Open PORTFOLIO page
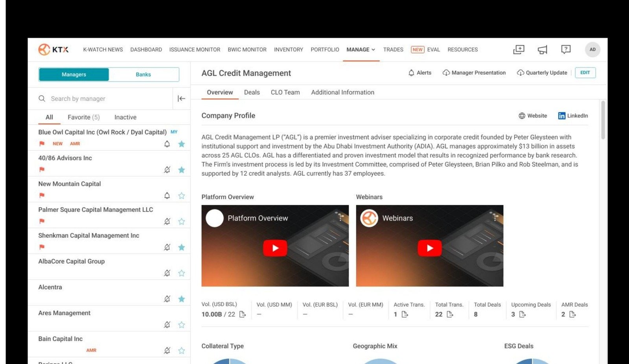 click(x=325, y=50)
